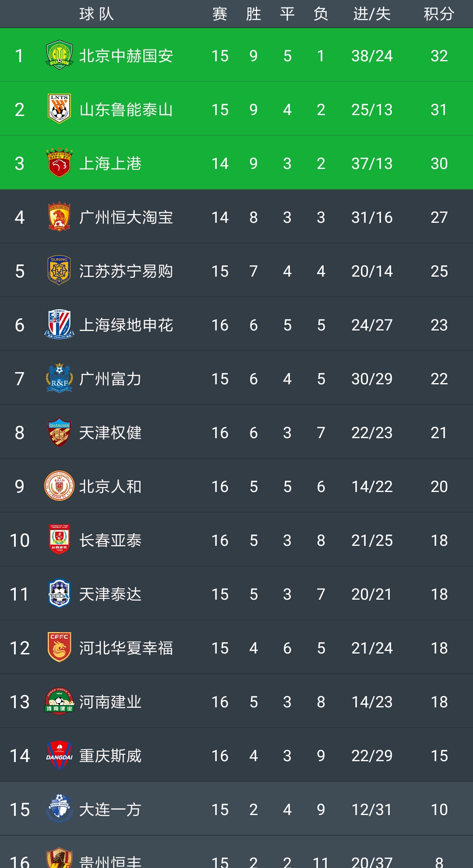Click the 积分 points column header
Screen dimensions: 473x868
[x=439, y=14]
